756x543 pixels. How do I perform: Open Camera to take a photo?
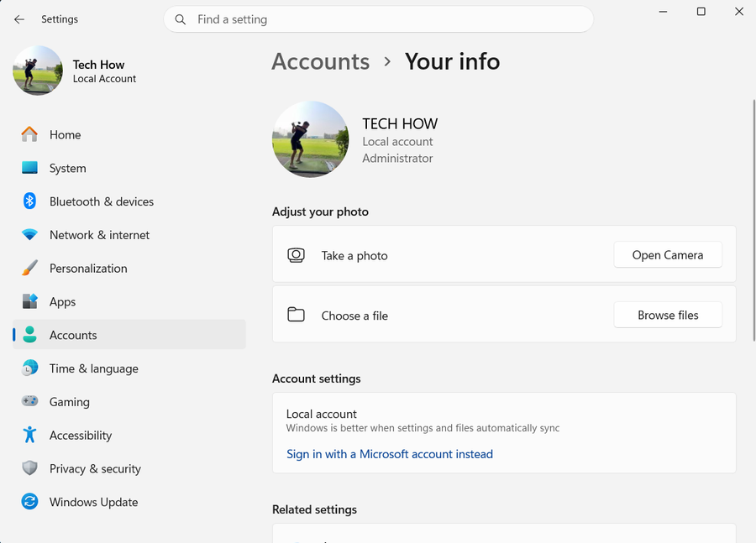tap(668, 255)
